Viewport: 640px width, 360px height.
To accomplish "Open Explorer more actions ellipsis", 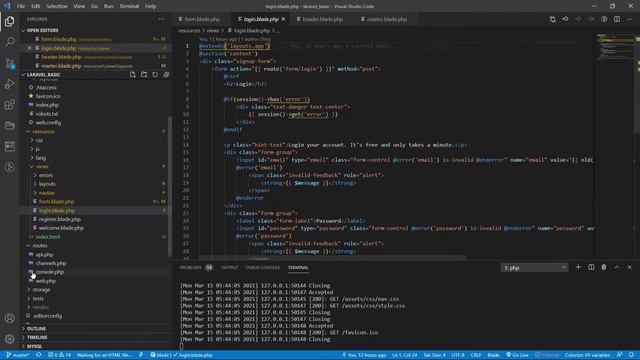I will (x=162, y=19).
